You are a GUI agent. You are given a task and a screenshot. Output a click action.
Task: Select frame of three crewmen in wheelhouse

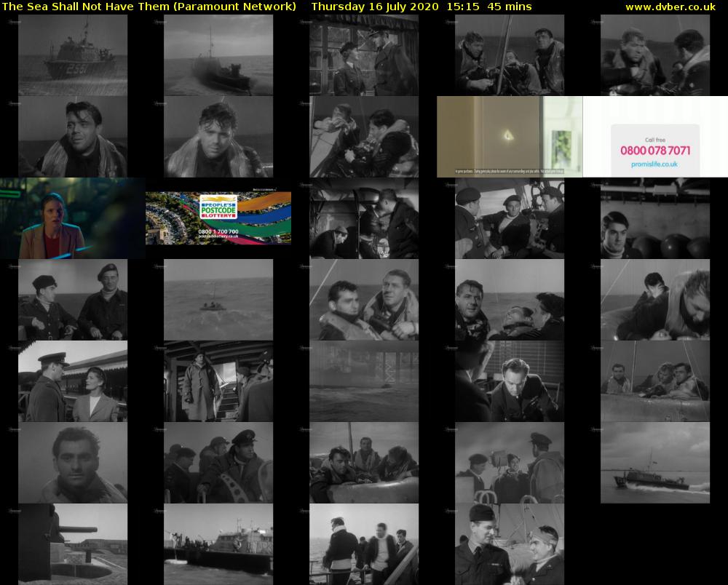click(x=510, y=218)
